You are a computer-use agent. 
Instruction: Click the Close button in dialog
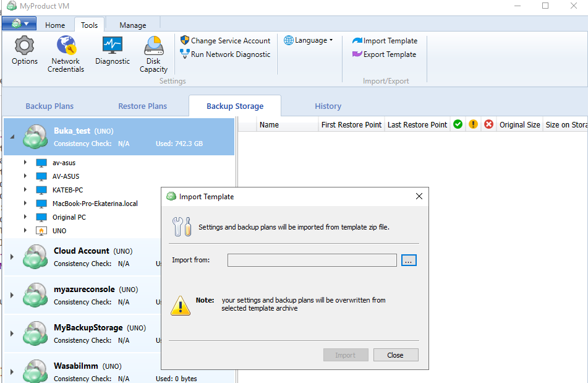(x=395, y=355)
